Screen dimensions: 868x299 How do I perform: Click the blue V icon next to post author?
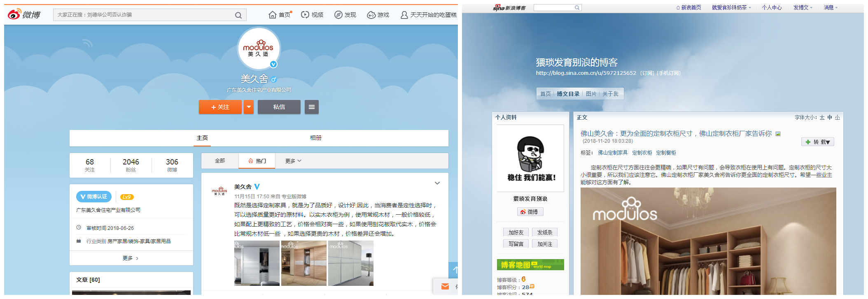[x=257, y=187]
